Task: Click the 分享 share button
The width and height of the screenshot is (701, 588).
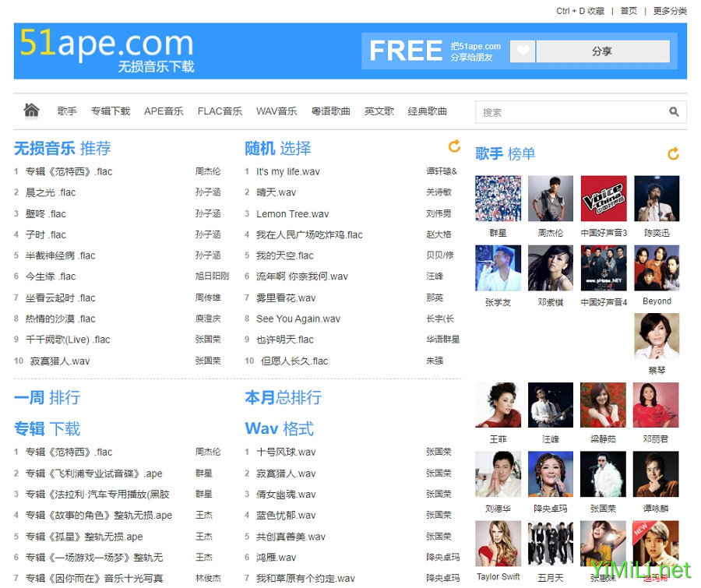Action: pyautogui.click(x=603, y=51)
